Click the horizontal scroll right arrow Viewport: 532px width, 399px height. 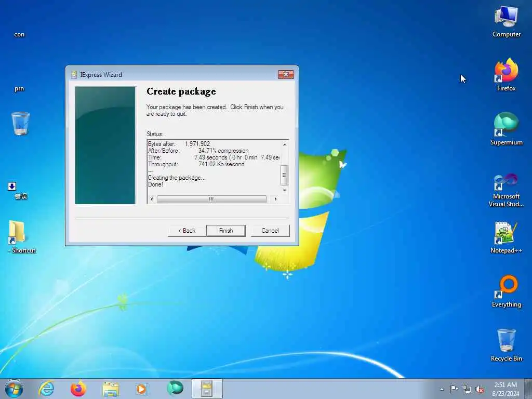pos(275,199)
